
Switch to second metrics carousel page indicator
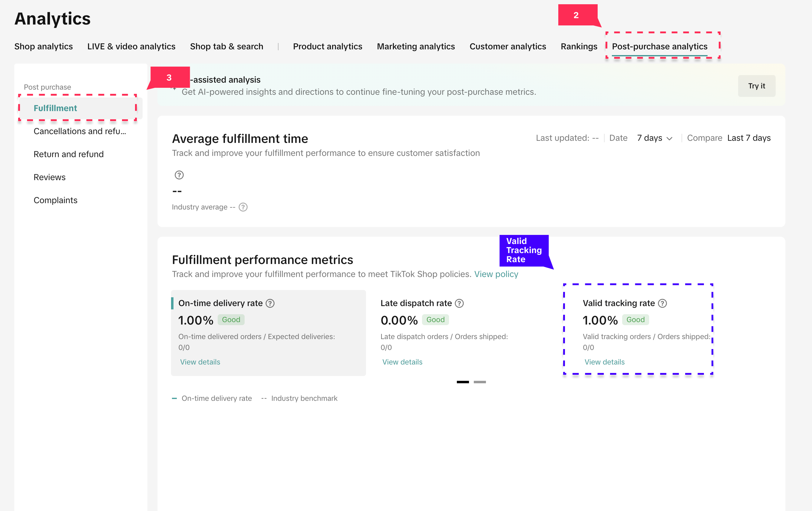pyautogui.click(x=480, y=382)
